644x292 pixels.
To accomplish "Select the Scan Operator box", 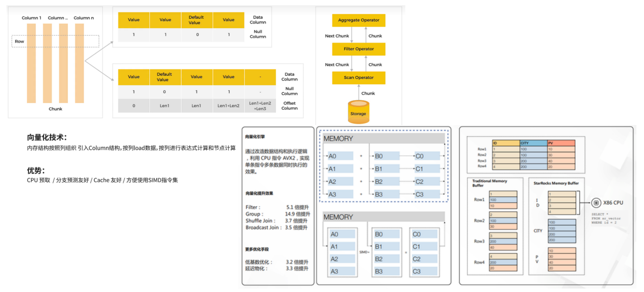I will click(359, 78).
